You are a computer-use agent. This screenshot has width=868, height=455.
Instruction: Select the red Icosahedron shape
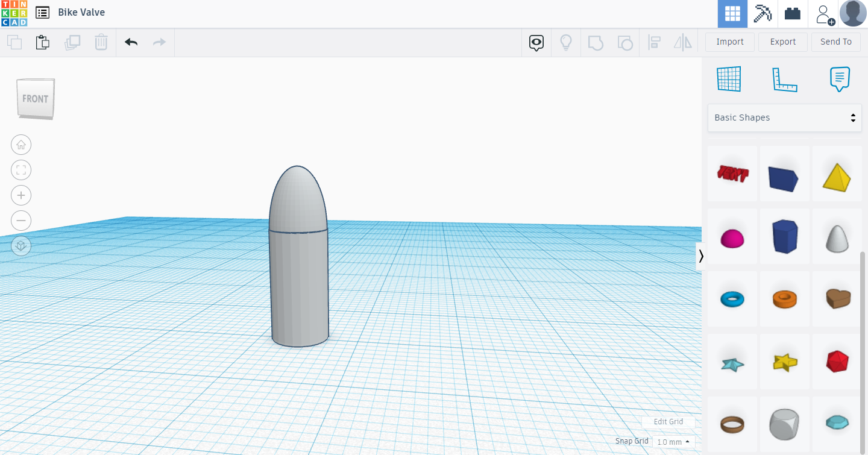[x=837, y=362]
